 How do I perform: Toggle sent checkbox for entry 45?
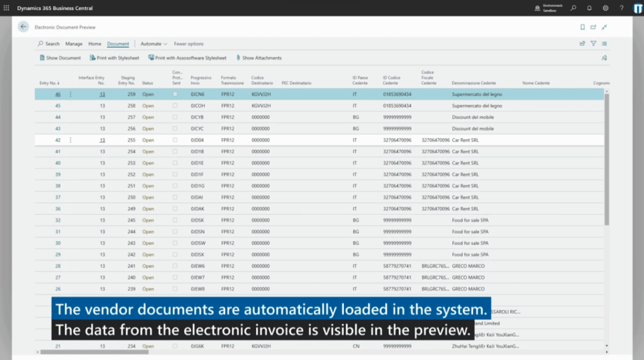point(175,106)
